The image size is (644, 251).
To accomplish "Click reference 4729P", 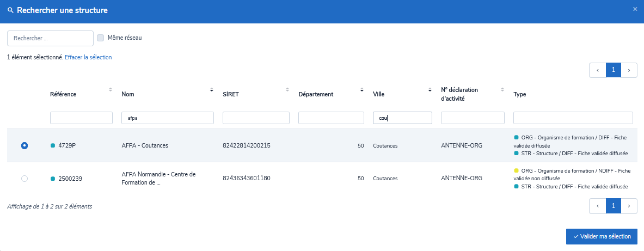I will (x=68, y=145).
